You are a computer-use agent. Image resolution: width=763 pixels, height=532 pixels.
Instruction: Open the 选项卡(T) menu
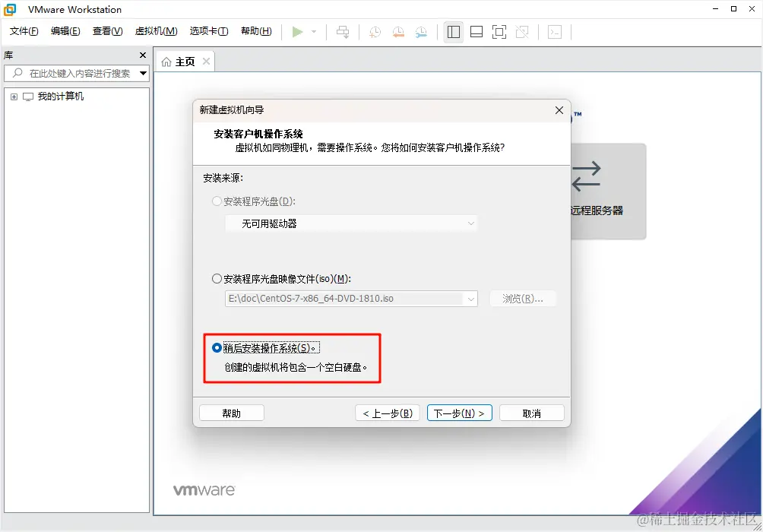[x=209, y=31]
